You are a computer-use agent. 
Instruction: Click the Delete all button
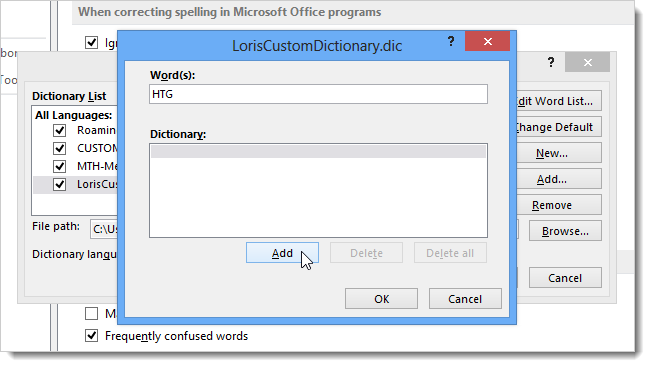tap(450, 253)
